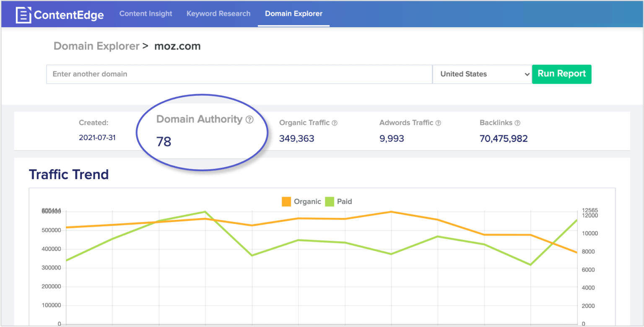Click the ContentEdge logo icon
The image size is (644, 327).
click(x=23, y=14)
